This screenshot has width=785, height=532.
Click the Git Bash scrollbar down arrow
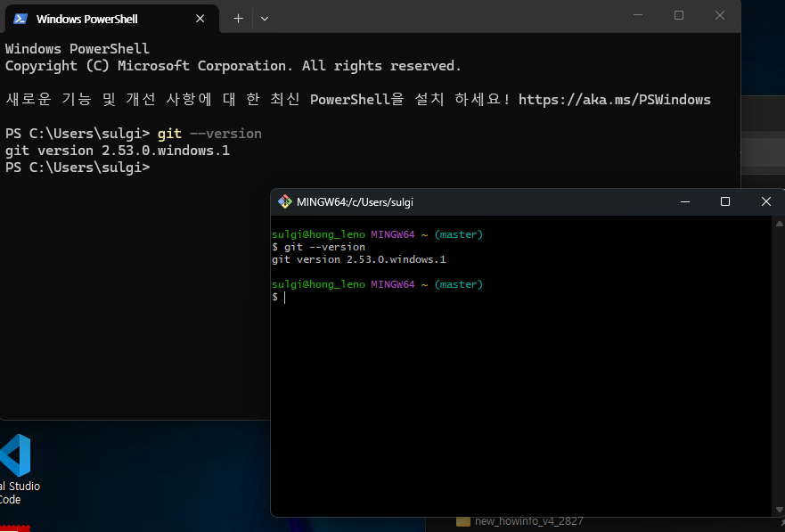click(778, 510)
